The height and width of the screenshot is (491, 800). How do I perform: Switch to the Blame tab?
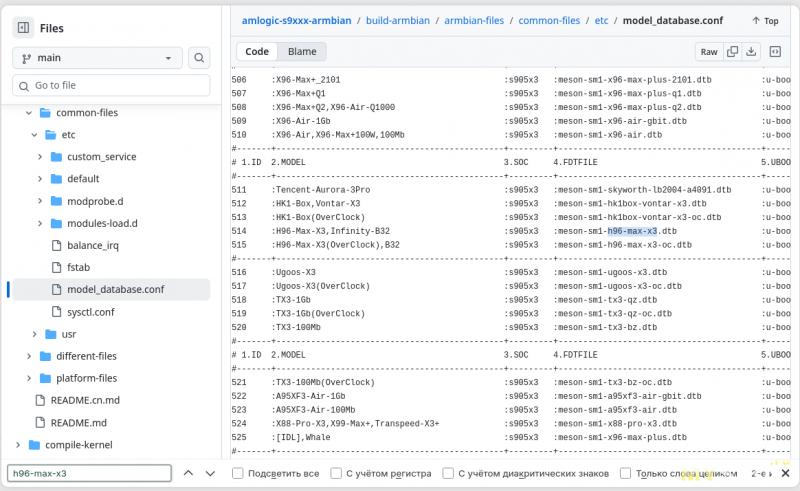coord(302,51)
